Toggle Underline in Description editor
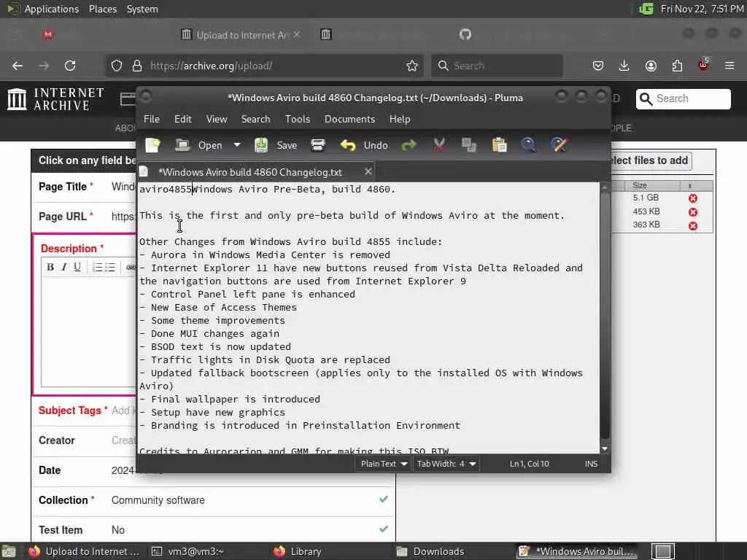The image size is (747, 560). pos(77,267)
